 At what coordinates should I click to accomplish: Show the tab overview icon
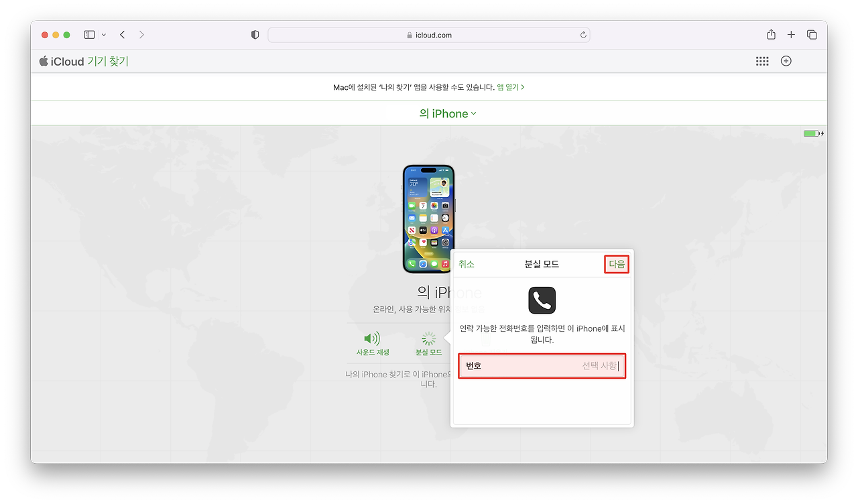pyautogui.click(x=812, y=35)
